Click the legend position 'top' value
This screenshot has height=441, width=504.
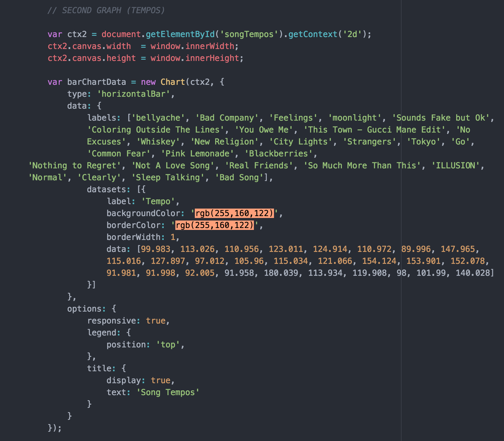click(168, 345)
